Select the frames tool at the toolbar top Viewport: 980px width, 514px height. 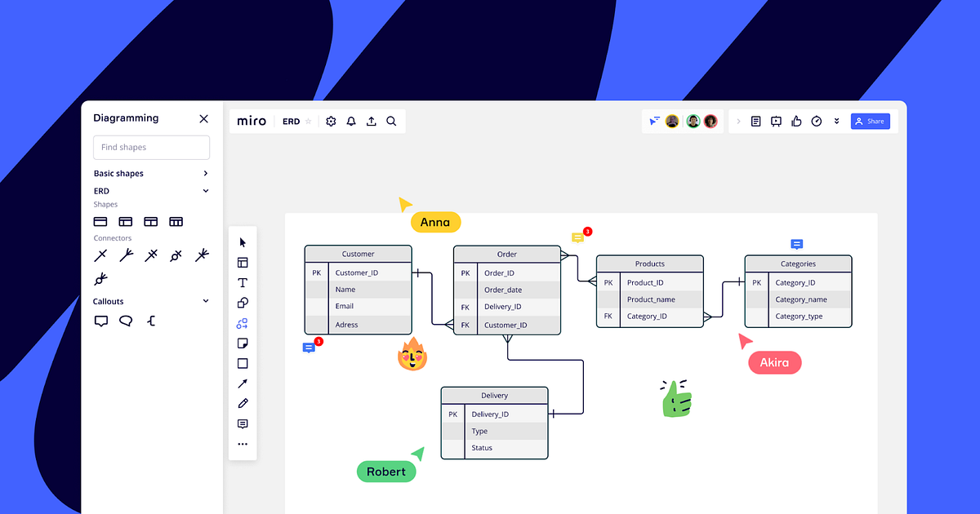tap(243, 262)
